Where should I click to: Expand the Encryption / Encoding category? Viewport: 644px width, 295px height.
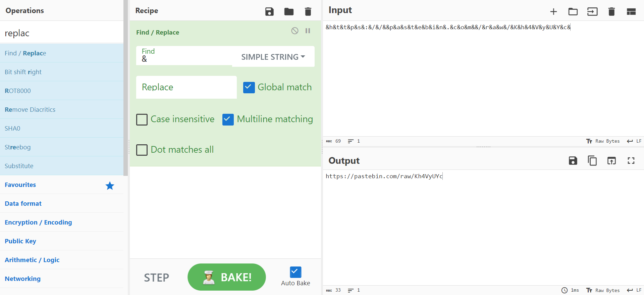(x=38, y=222)
